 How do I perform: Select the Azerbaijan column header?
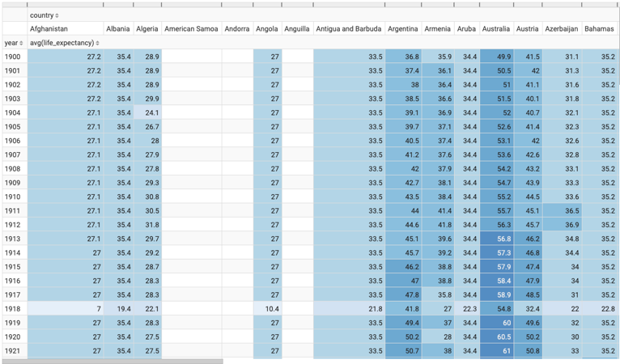coord(561,29)
